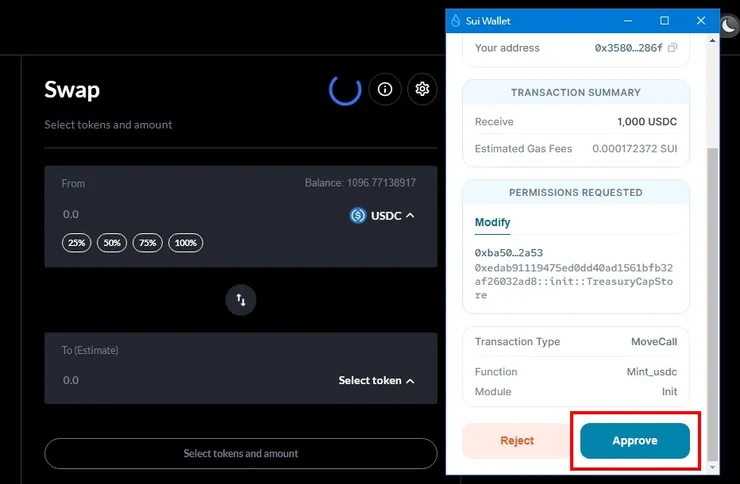Click the 1,000 USDC receive value
The image size is (740, 484).
coord(647,122)
